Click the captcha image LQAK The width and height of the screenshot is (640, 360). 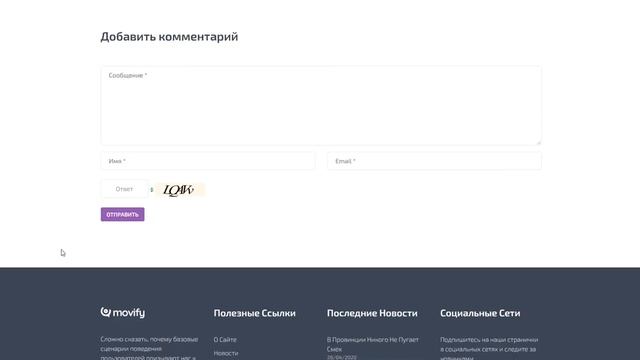tap(180, 190)
